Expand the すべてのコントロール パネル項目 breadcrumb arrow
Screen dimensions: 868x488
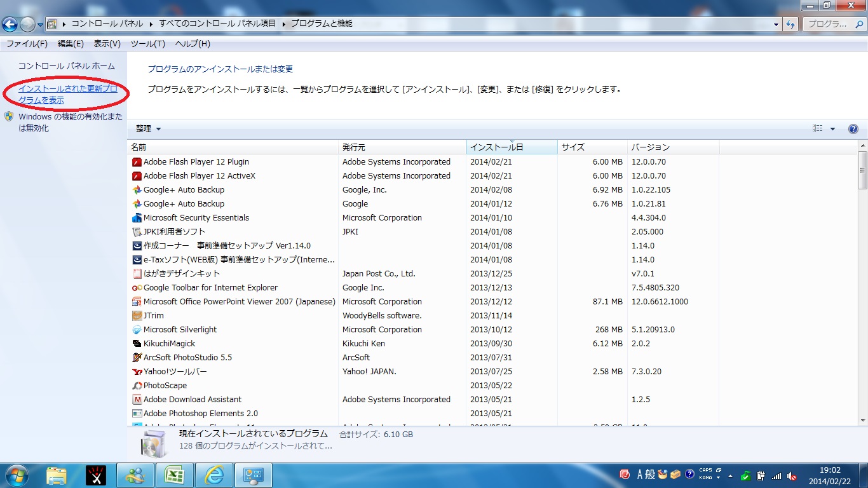tap(284, 24)
